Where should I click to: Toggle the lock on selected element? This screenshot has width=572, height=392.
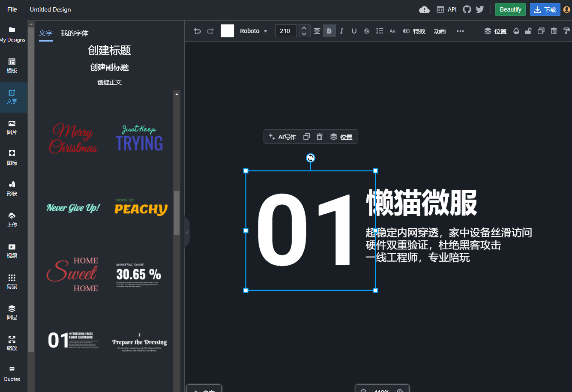528,31
